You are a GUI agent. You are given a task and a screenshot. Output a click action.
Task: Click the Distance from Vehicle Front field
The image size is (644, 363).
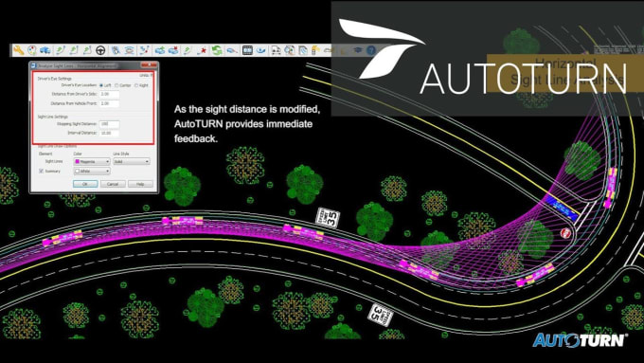[109, 103]
